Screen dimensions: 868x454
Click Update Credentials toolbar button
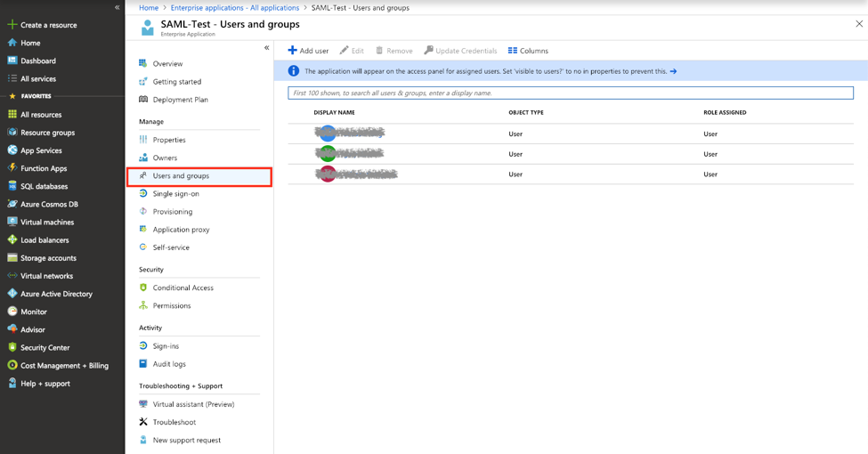tap(460, 51)
